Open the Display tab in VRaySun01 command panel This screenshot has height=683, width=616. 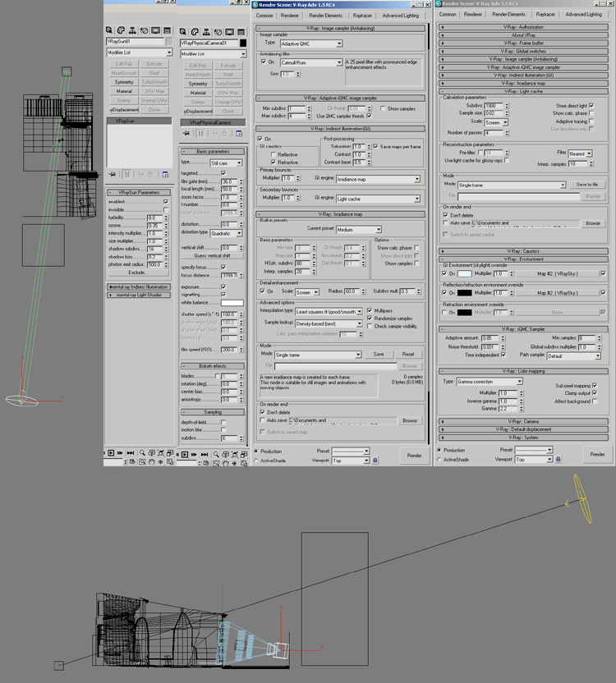coord(157,31)
